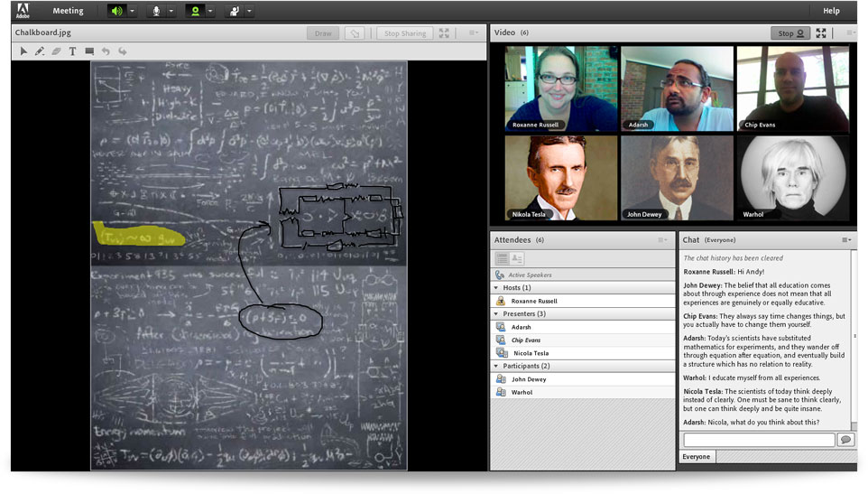Click the Adobe logo icon
The image size is (868, 494).
[23, 11]
